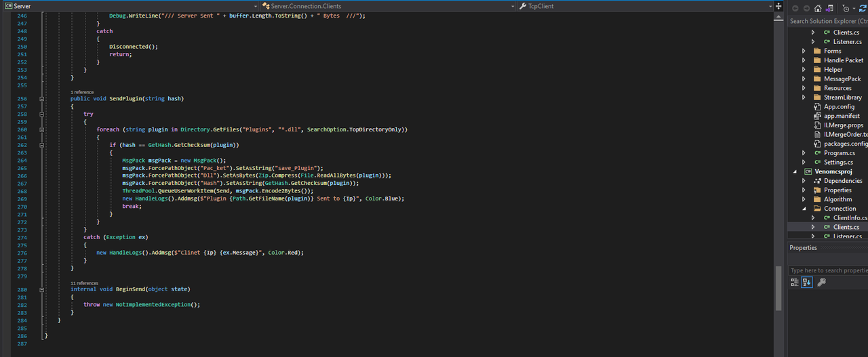
Task: Click the Venomcsproj project icon
Action: [x=808, y=171]
